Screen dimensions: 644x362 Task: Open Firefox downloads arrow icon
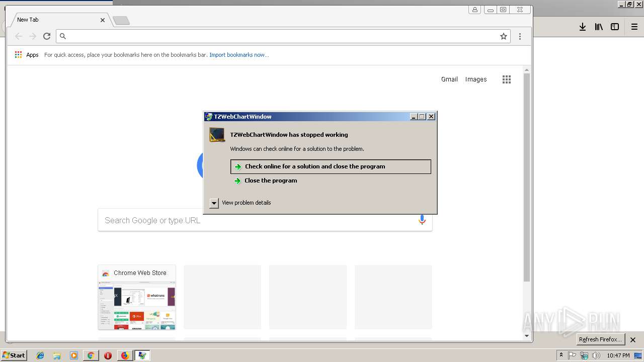tap(582, 27)
